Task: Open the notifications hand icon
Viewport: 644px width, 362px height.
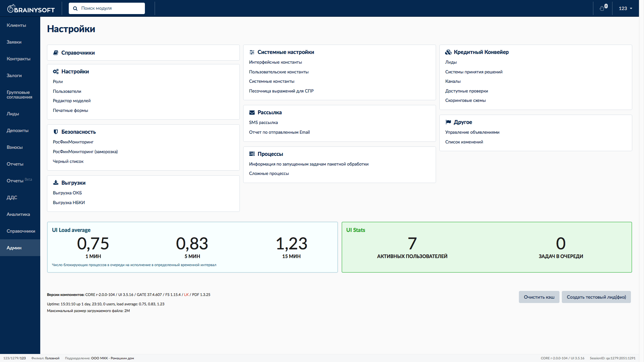Action: [603, 8]
